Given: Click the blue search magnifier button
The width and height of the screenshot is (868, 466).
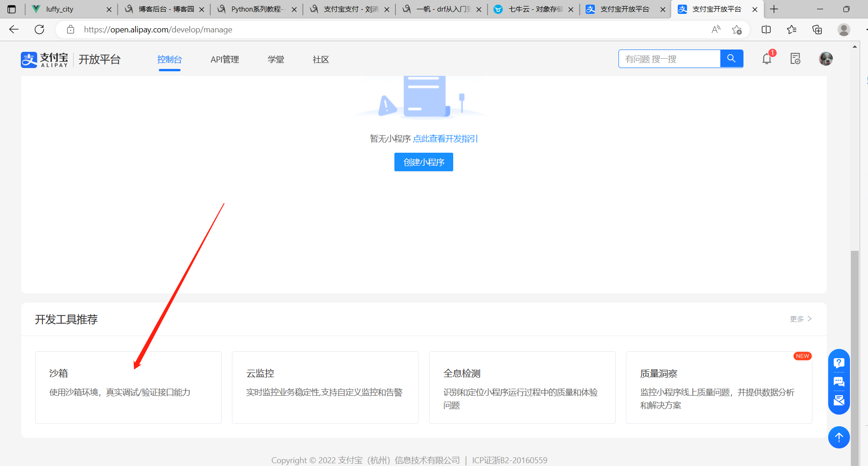Looking at the screenshot, I should (731, 59).
